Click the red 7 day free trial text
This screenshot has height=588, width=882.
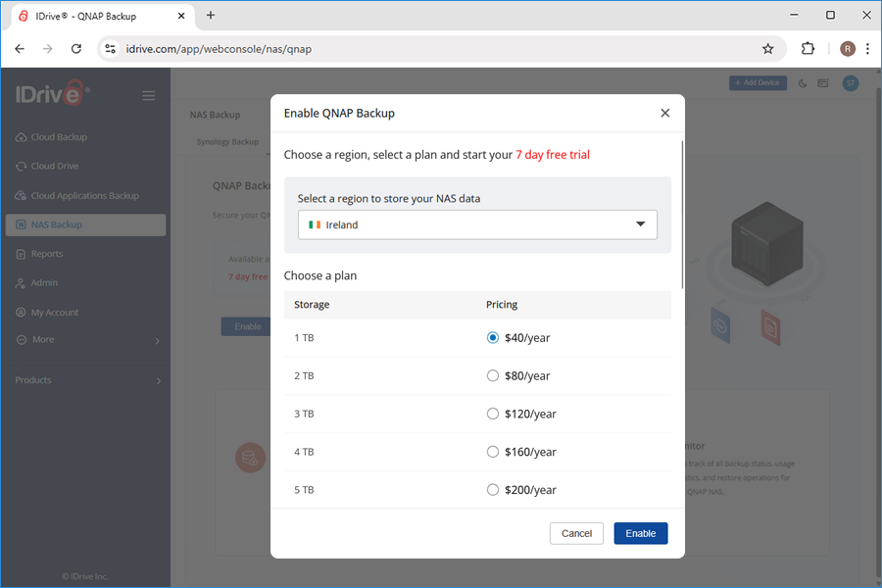[553, 155]
